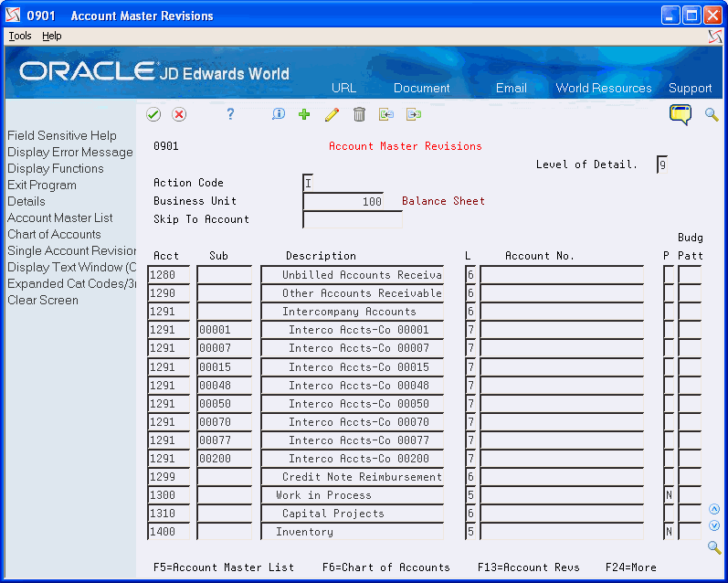Click the title bar application icon
The image size is (728, 583).
click(x=13, y=16)
